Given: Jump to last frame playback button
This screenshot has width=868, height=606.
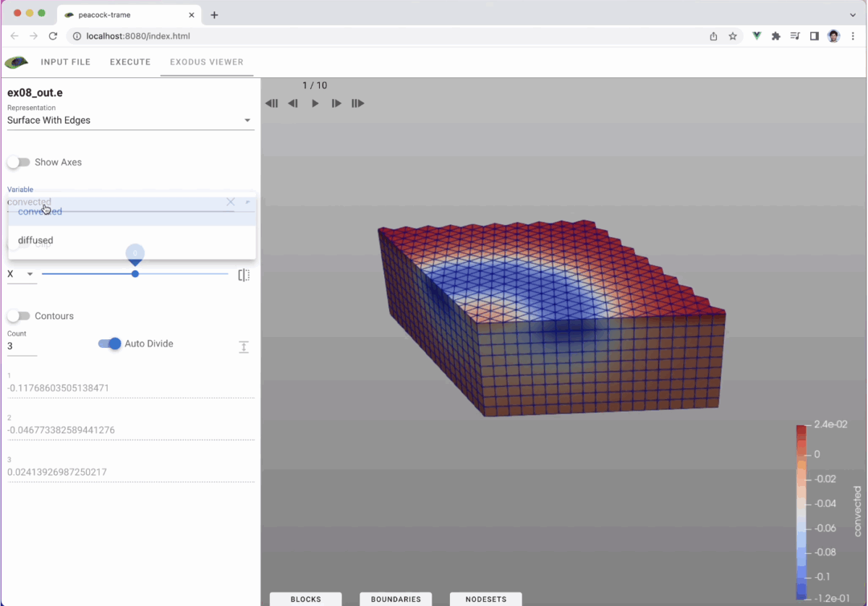Looking at the screenshot, I should (x=357, y=103).
